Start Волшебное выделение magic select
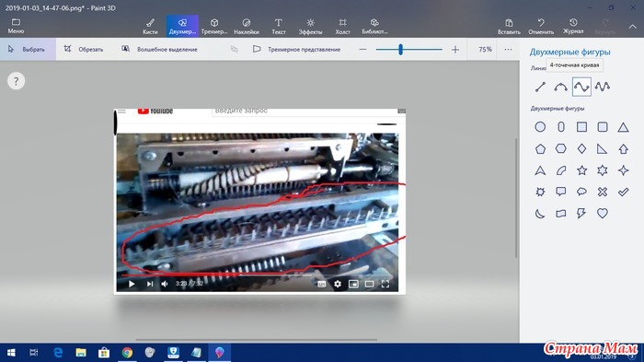The width and height of the screenshot is (644, 362). pos(159,50)
